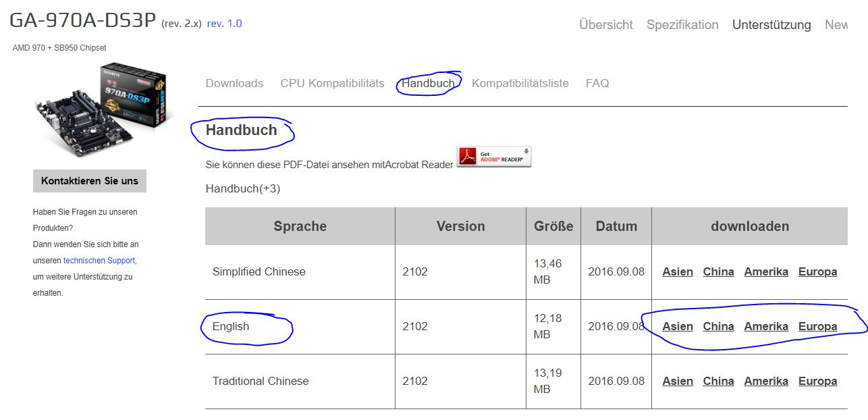The image size is (868, 420).
Task: Click the Datum column header
Action: tap(616, 226)
